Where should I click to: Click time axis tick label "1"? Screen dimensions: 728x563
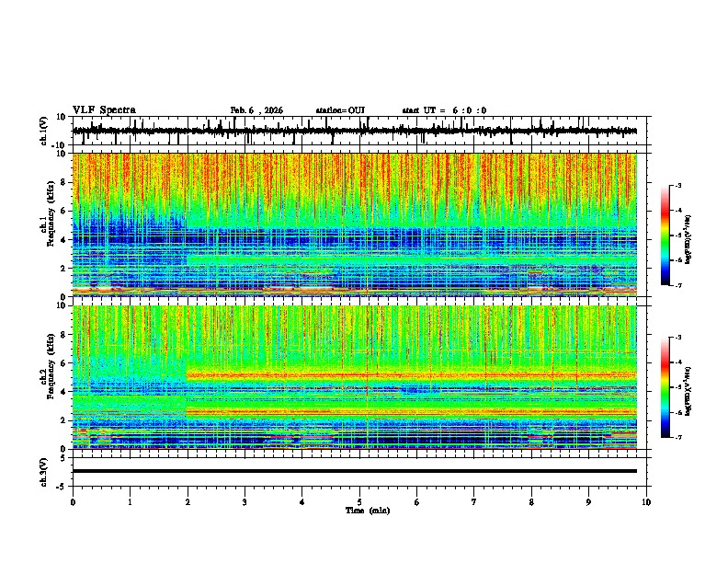(x=130, y=502)
